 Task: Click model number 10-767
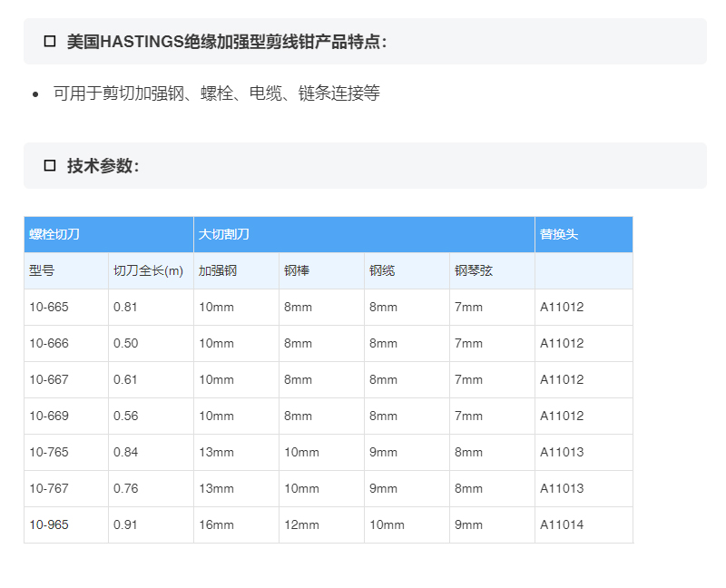click(49, 488)
